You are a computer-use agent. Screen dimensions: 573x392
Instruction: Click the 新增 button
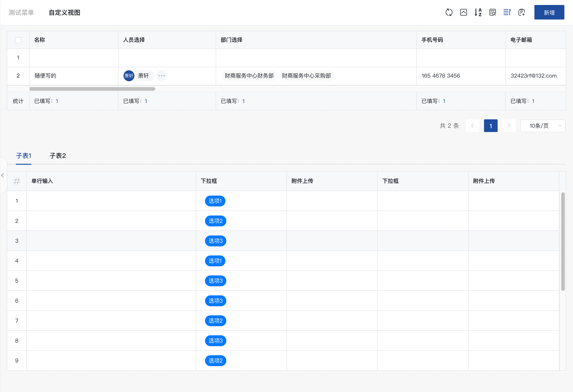549,12
